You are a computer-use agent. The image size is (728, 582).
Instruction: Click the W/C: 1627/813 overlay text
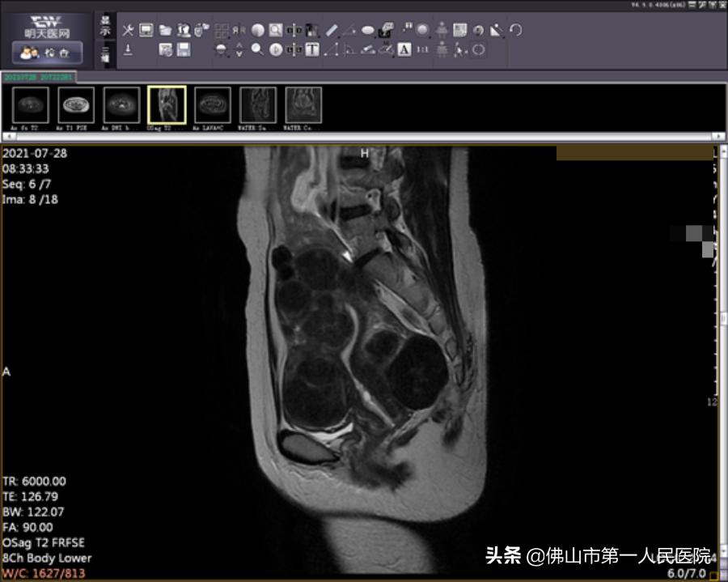44,573
